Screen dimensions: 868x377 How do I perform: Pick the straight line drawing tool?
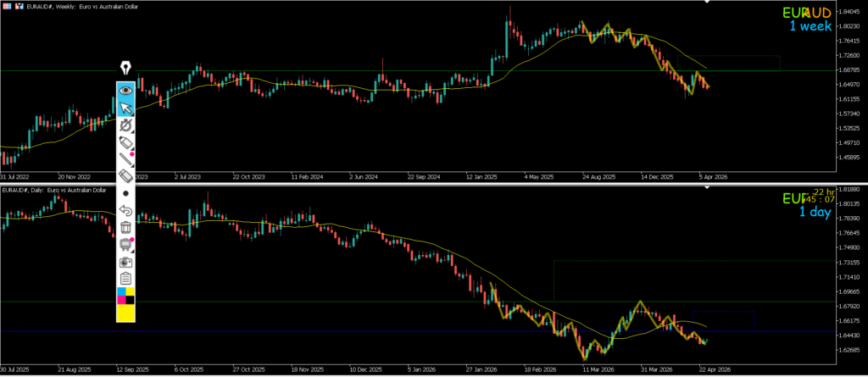[125, 158]
